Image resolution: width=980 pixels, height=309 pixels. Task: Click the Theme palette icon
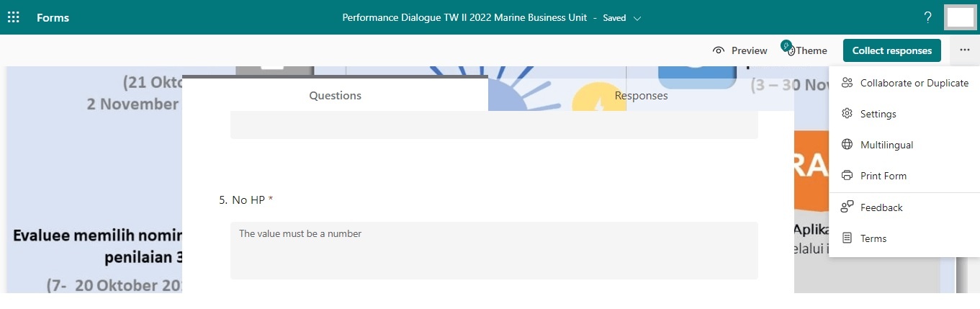tap(788, 49)
